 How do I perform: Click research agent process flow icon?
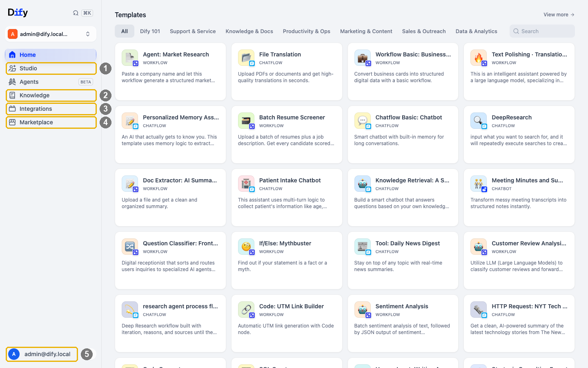130,310
